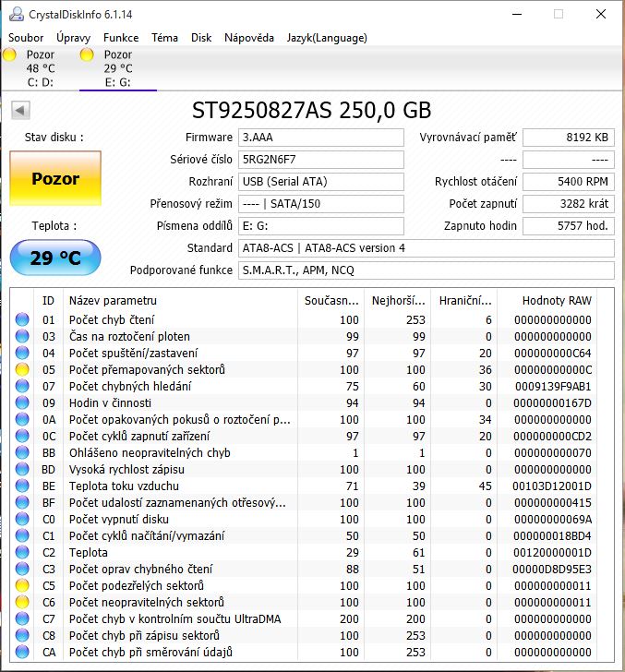Click blue status orb for attribute 09

[22, 402]
